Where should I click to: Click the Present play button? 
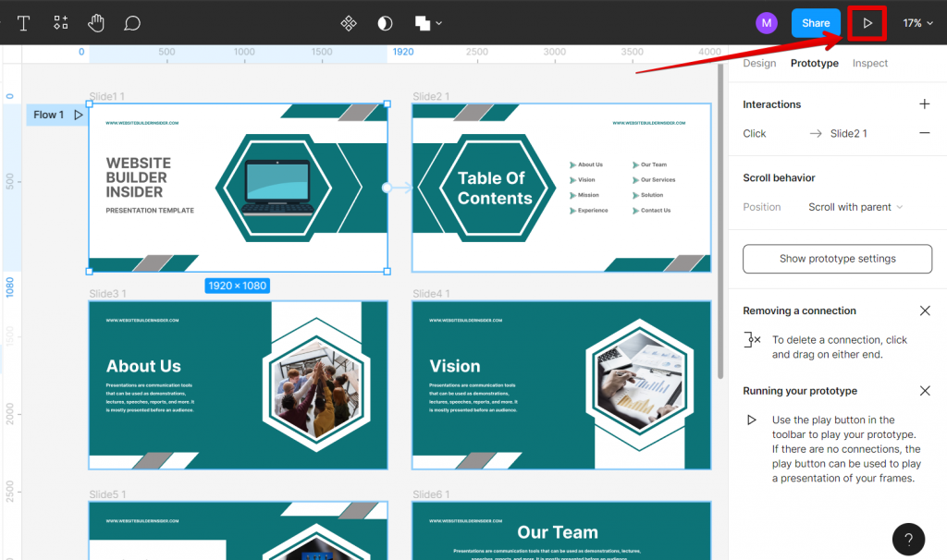(x=866, y=22)
